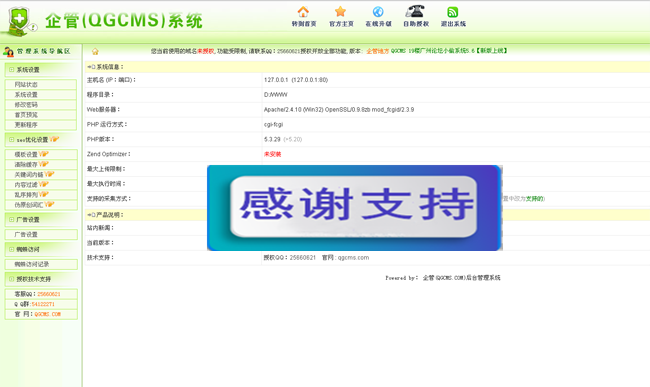The width and height of the screenshot is (650, 387).
Task: Click the red 未安装 Zend Optimizer status
Action: [x=272, y=155]
